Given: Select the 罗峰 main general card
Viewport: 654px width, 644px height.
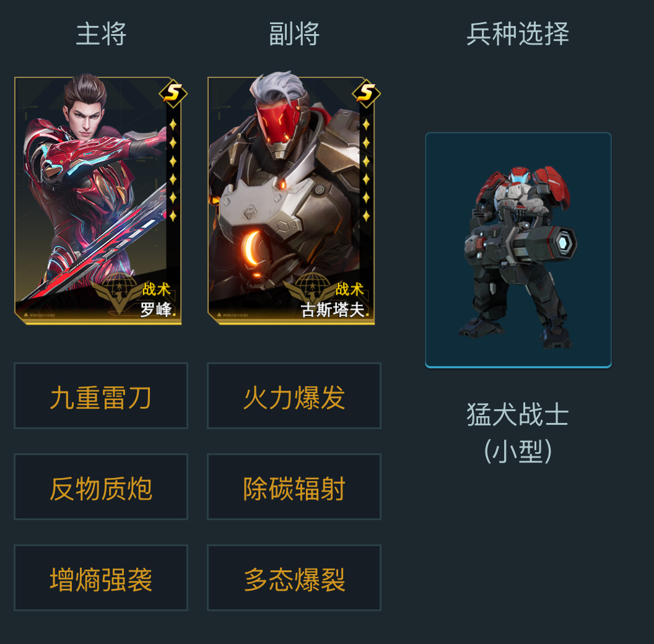Looking at the screenshot, I should (x=98, y=200).
